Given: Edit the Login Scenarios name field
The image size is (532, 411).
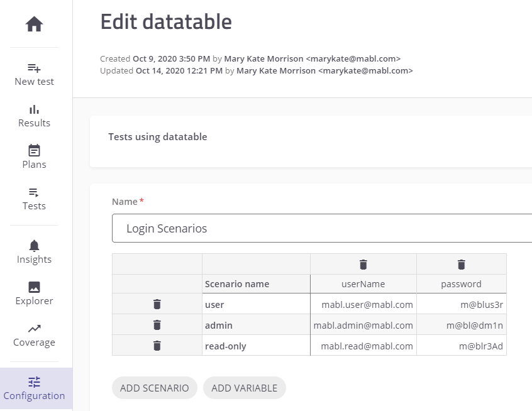Looking at the screenshot, I should tap(322, 228).
